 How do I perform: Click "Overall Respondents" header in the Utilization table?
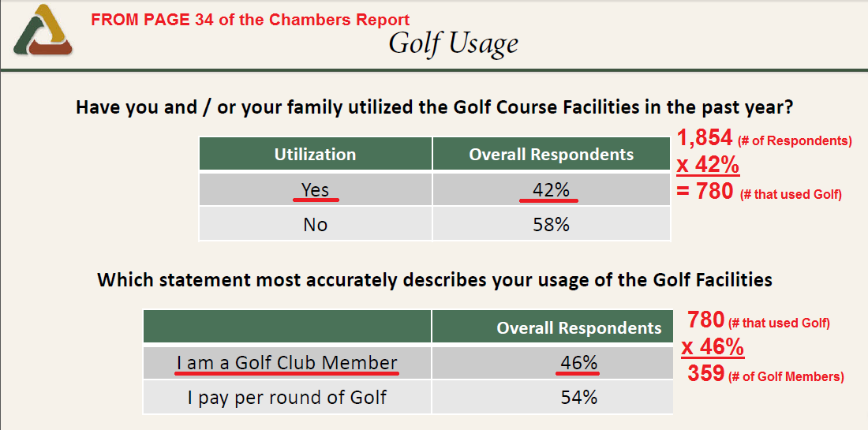coord(551,155)
